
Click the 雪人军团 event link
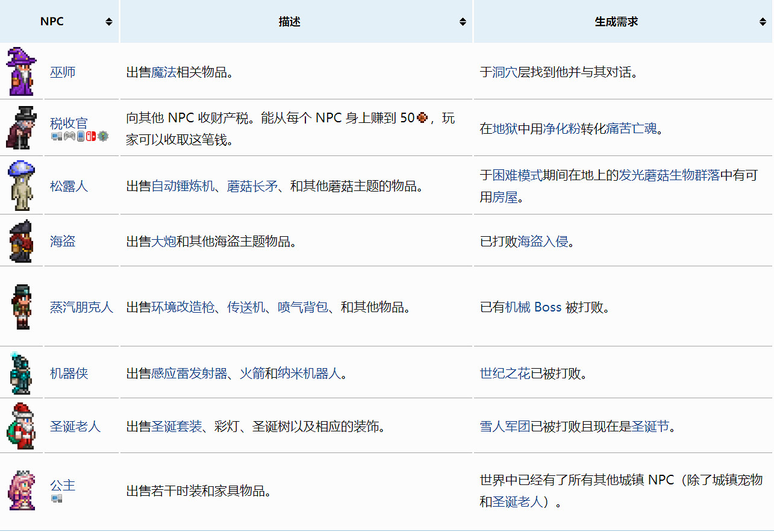505,427
